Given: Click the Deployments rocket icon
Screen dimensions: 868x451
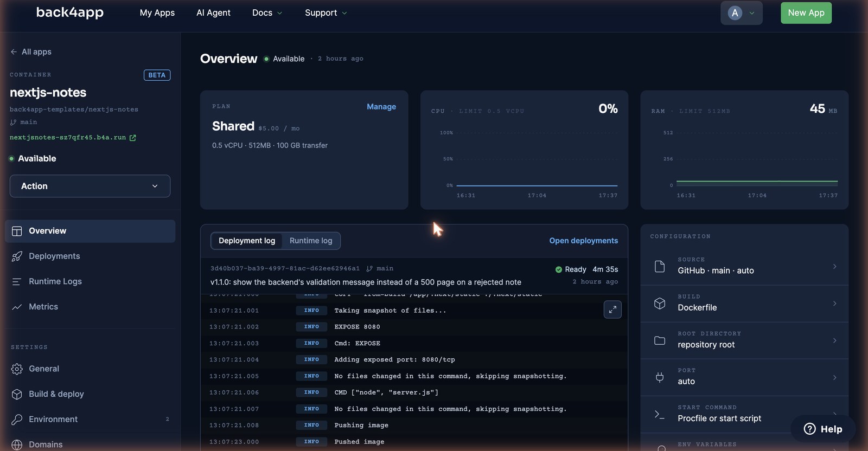Looking at the screenshot, I should (x=17, y=256).
